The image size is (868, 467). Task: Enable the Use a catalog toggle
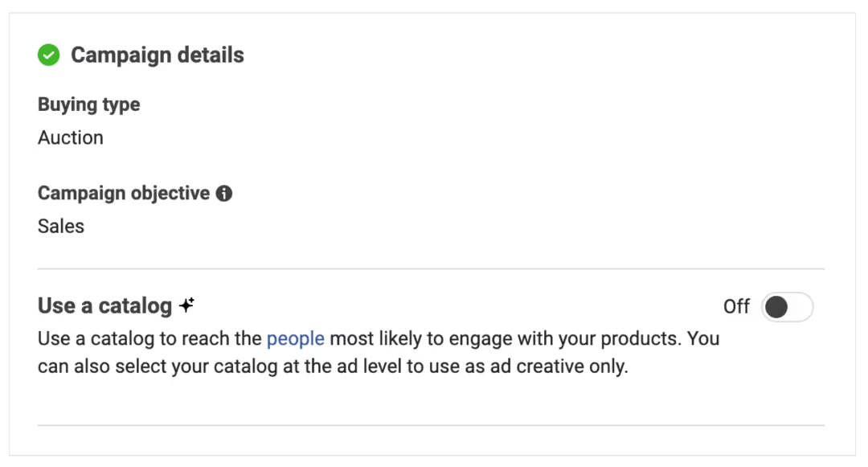(x=787, y=307)
